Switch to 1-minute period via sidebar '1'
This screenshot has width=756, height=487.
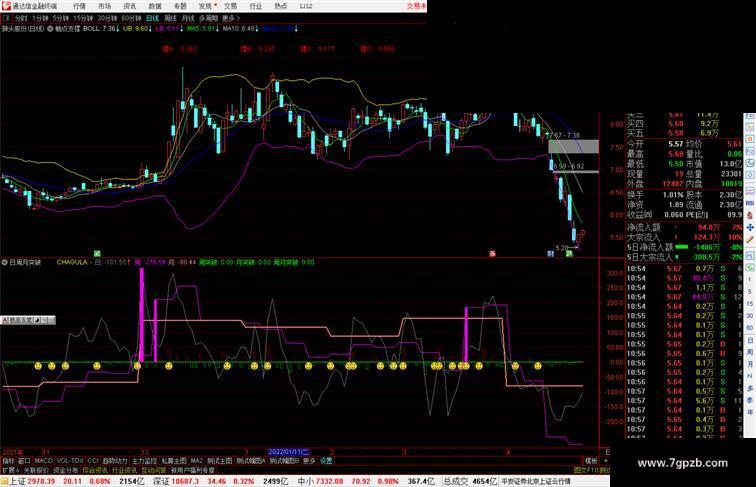(x=750, y=280)
